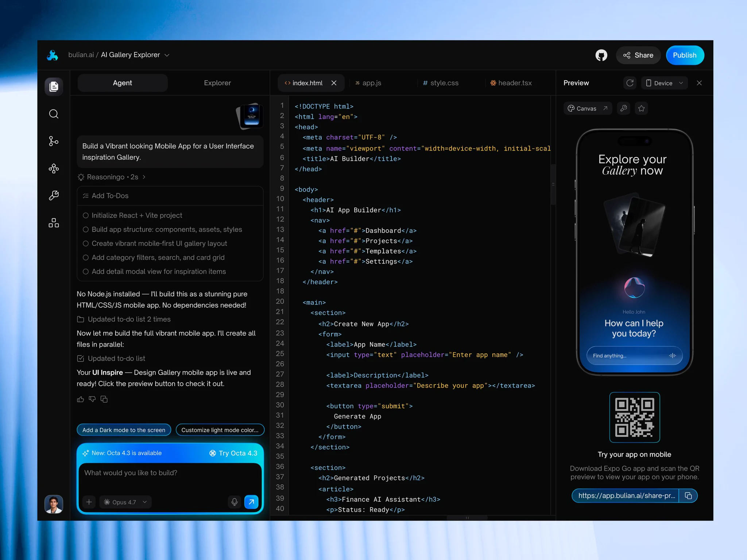Toggle the 'Add category filters, search, and card grid' to-do
Viewport: 747px width, 560px height.
click(86, 257)
